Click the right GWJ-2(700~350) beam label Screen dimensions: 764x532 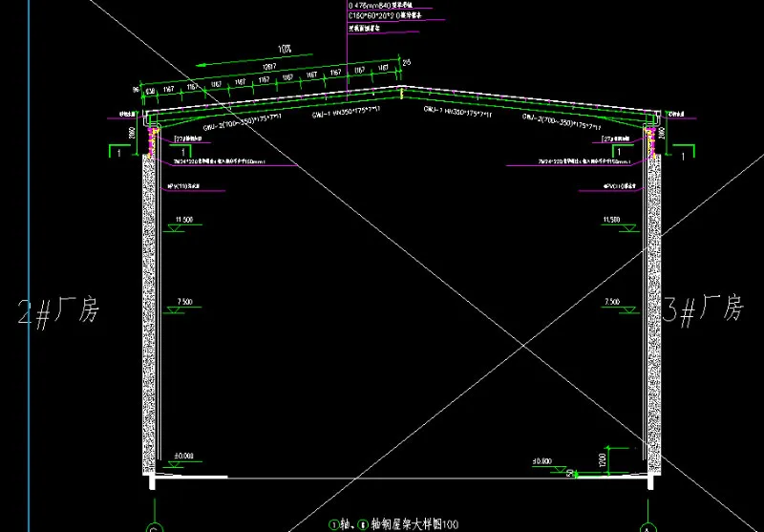pyautogui.click(x=561, y=120)
